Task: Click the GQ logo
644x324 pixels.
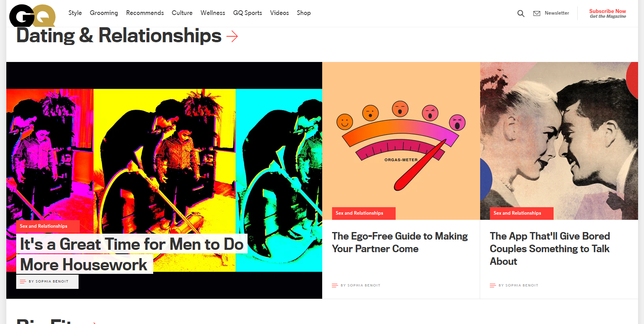Action: coord(32,16)
